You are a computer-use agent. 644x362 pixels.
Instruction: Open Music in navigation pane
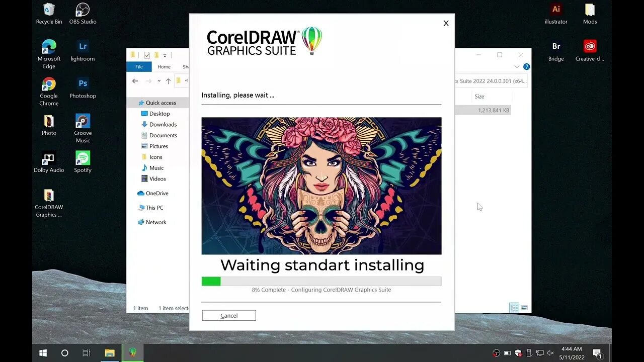152,168
